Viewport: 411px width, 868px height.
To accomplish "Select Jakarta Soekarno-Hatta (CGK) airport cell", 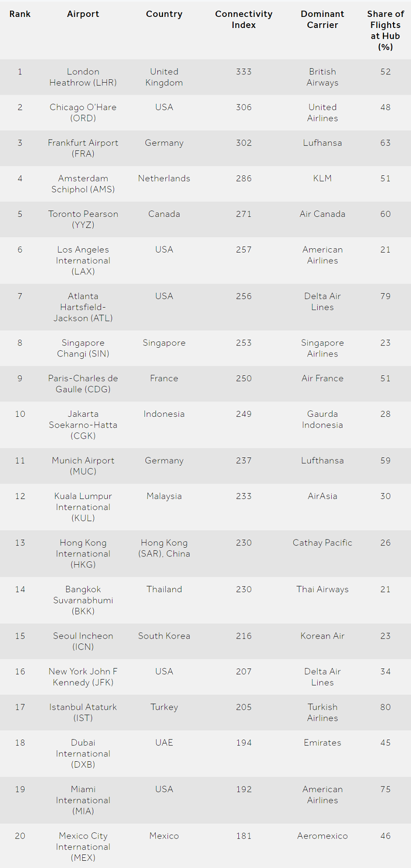I will tap(83, 425).
